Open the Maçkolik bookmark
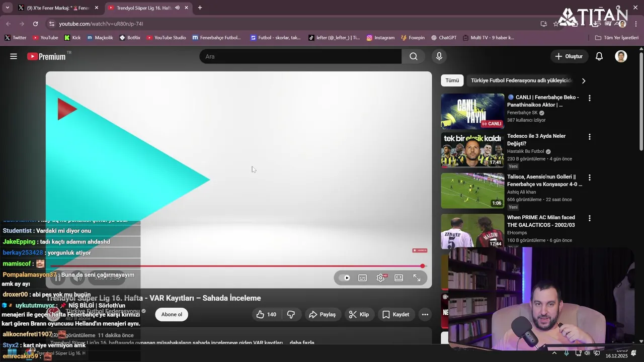The image size is (644, 362). pyautogui.click(x=100, y=38)
